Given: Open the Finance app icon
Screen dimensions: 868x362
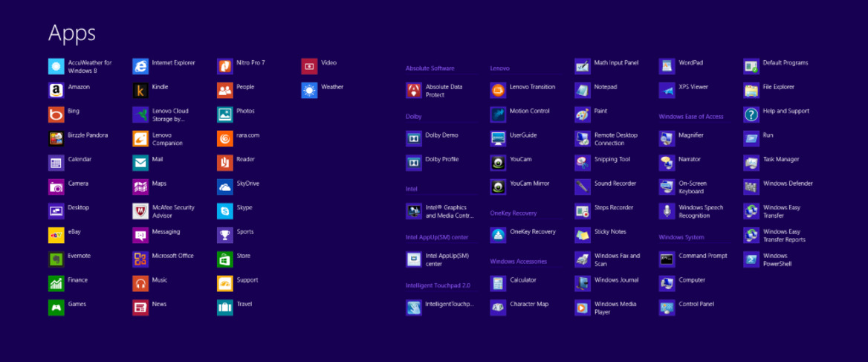Looking at the screenshot, I should coord(56,283).
